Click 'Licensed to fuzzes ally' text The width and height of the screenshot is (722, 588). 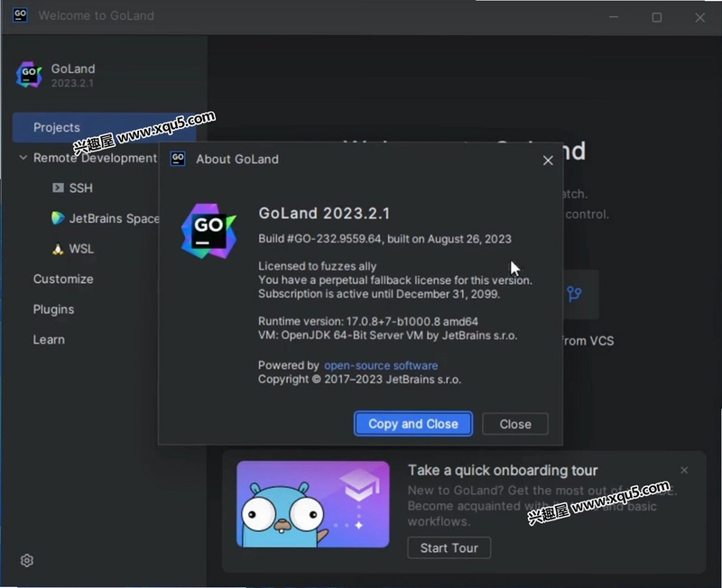[x=318, y=266]
